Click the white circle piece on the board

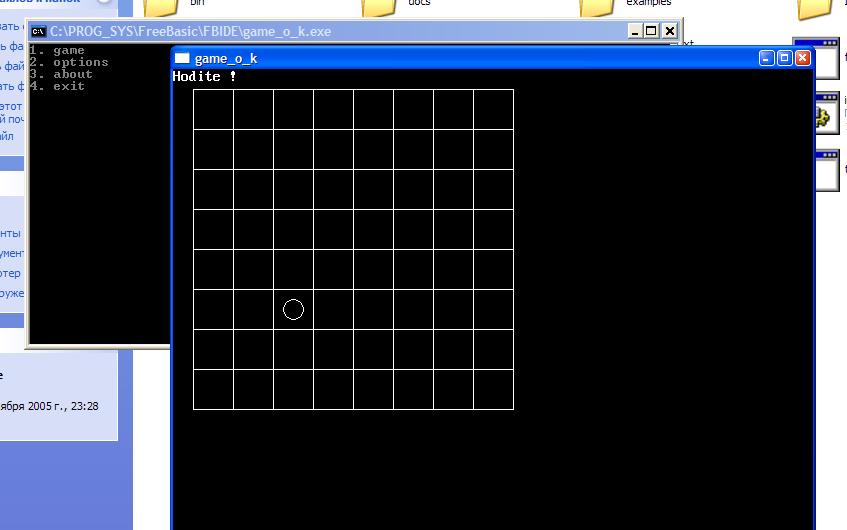tap(293, 309)
